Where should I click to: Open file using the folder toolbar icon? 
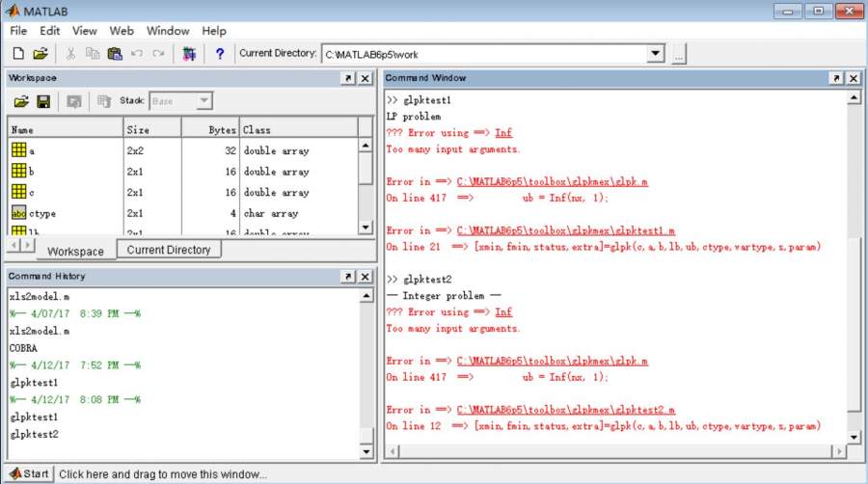[40, 54]
